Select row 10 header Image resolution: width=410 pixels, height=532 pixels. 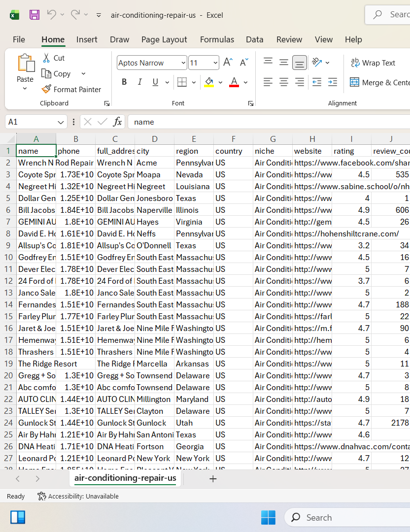tap(8, 257)
